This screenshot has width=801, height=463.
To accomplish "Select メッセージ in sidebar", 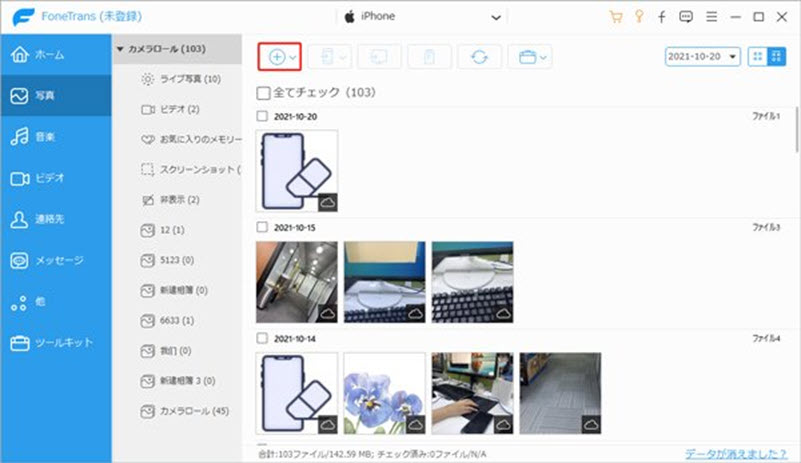I will 56,260.
